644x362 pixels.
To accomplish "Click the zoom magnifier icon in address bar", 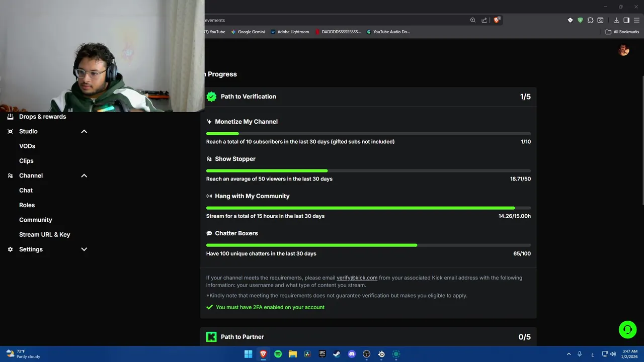I will tap(473, 20).
